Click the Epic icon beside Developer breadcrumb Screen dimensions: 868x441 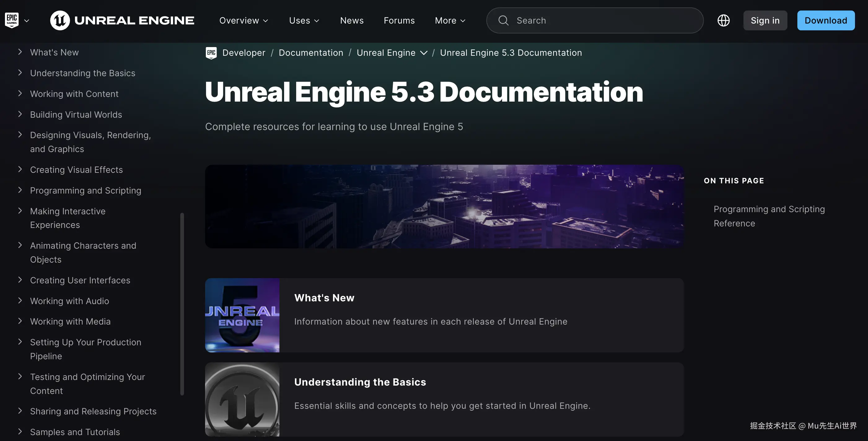coord(211,53)
